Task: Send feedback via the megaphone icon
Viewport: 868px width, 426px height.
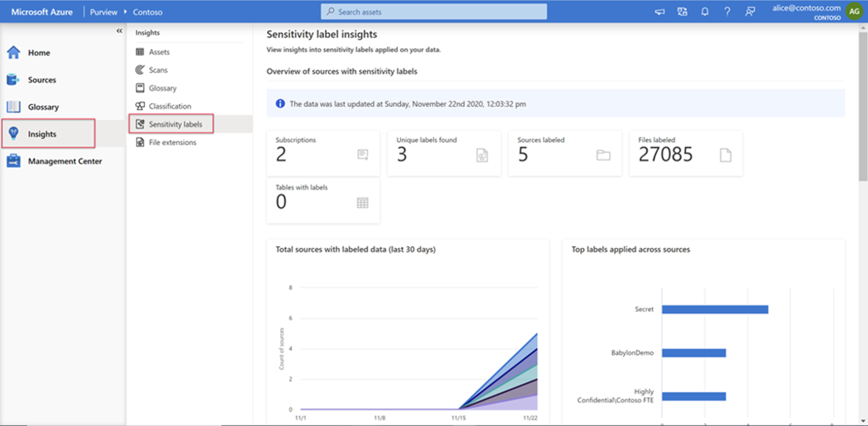Action: pos(659,11)
